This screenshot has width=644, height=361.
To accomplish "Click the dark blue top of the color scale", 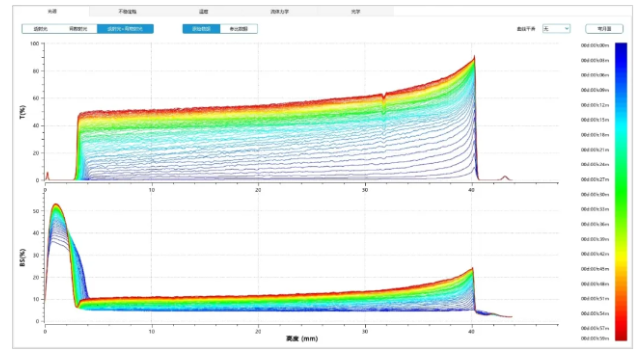I will 621,46.
